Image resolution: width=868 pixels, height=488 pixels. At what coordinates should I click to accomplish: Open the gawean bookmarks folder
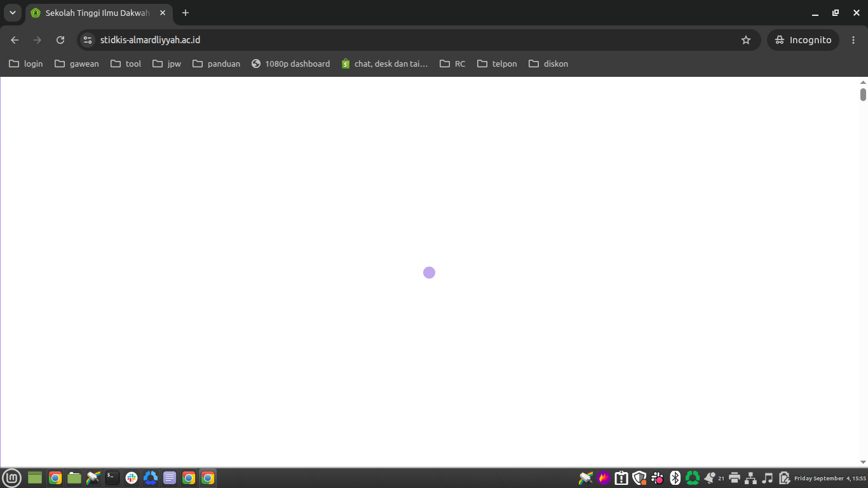pyautogui.click(x=77, y=64)
